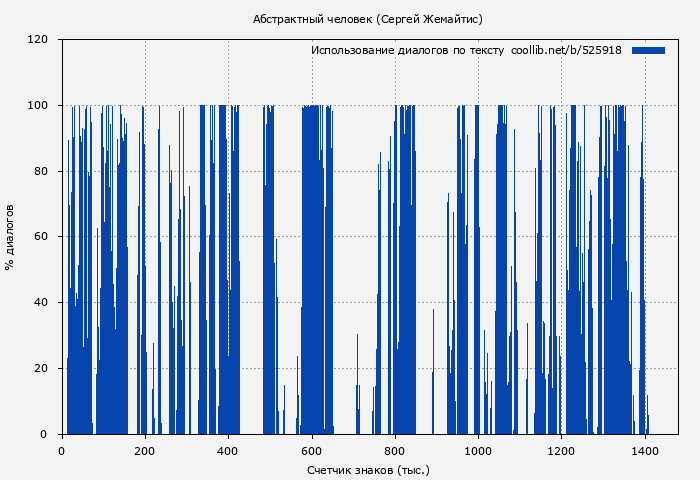Click the 100 tick on y-axis
This screenshot has width=700, height=480.
(x=38, y=106)
